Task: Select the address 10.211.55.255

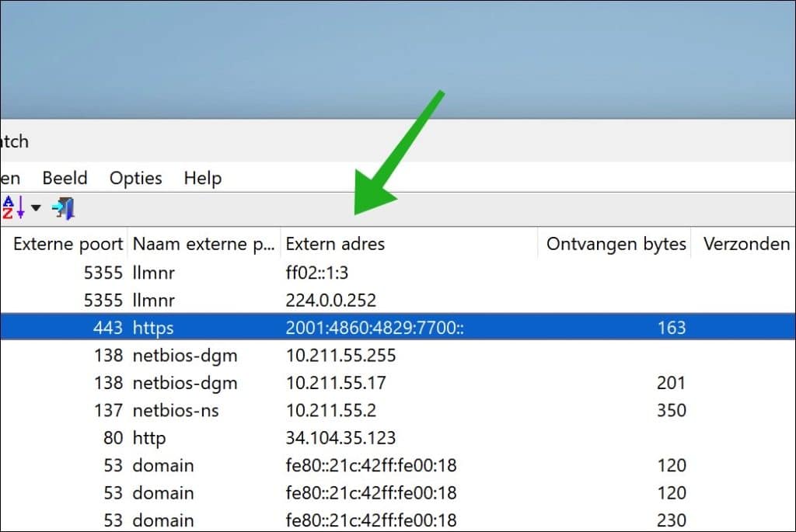Action: tap(340, 355)
